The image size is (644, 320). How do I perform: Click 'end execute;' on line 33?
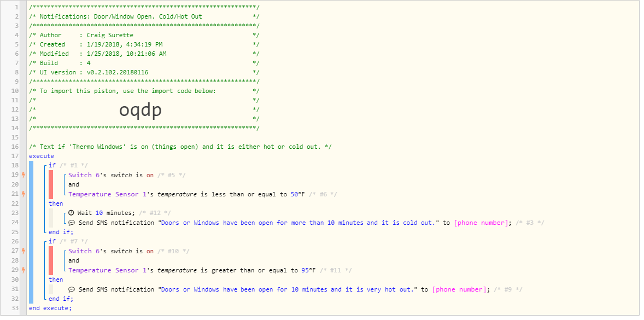click(x=50, y=308)
